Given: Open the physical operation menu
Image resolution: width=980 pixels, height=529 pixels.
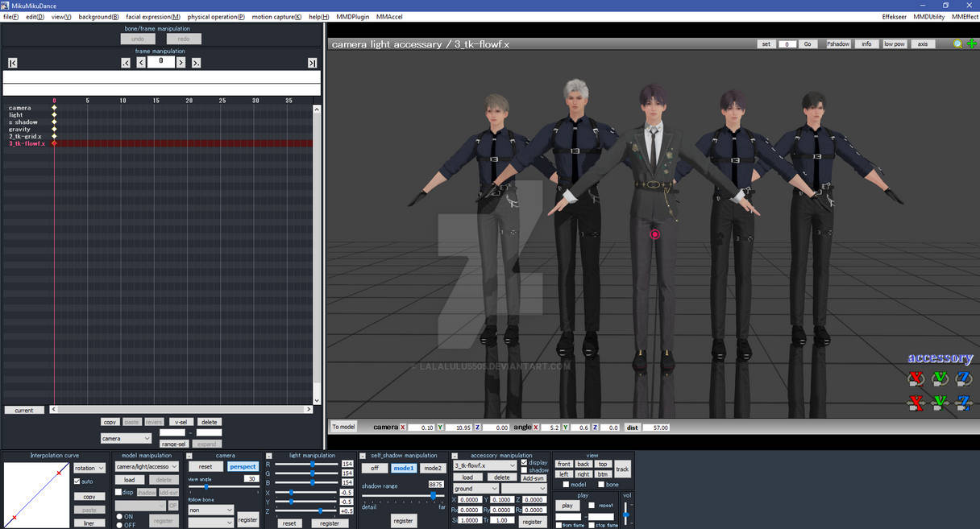Looking at the screenshot, I should coord(216,17).
